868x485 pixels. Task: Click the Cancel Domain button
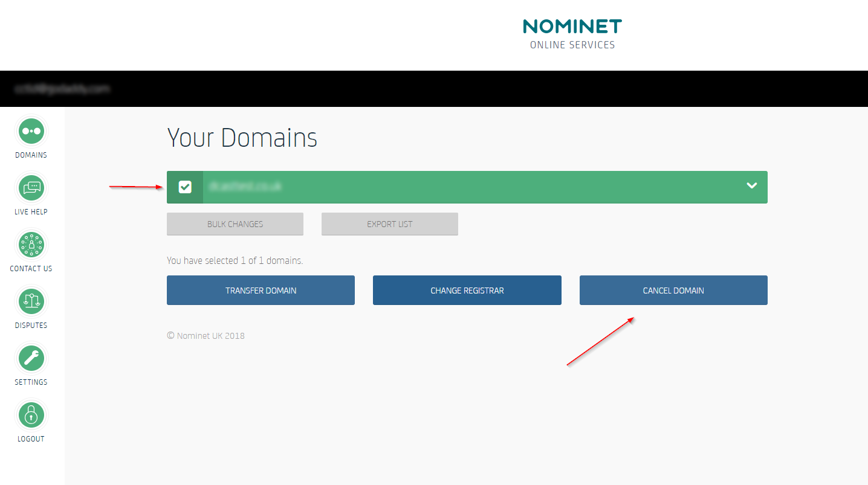click(673, 291)
